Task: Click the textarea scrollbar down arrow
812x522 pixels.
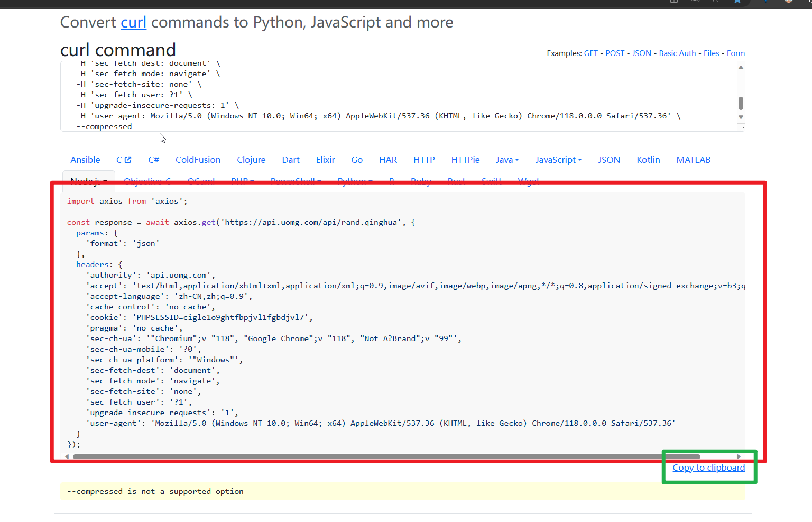Action: point(741,117)
